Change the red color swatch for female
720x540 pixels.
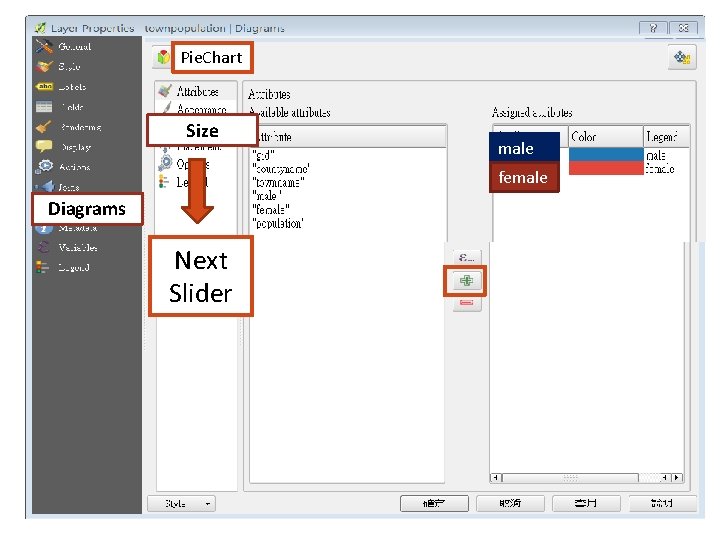[606, 168]
